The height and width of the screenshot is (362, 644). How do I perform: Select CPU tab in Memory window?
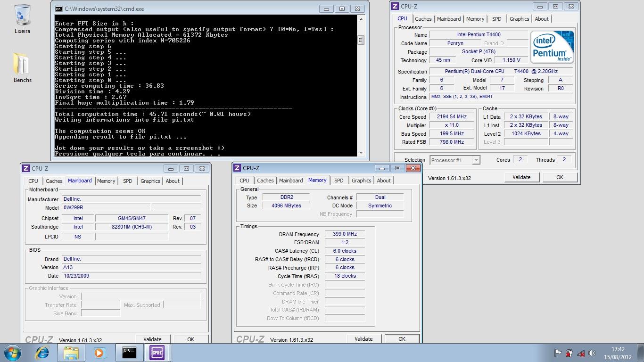click(x=244, y=181)
